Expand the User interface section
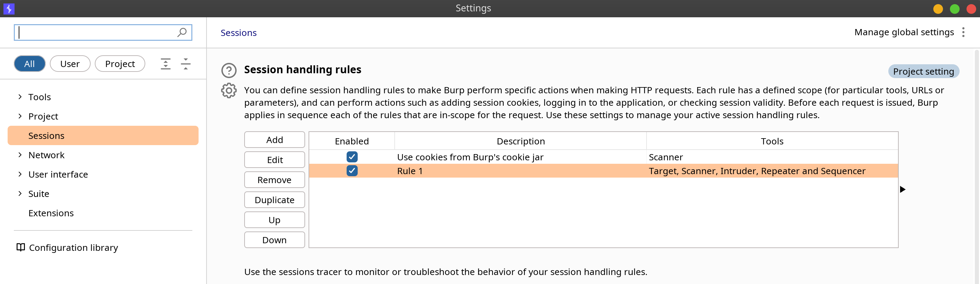This screenshot has width=980, height=284. (20, 174)
